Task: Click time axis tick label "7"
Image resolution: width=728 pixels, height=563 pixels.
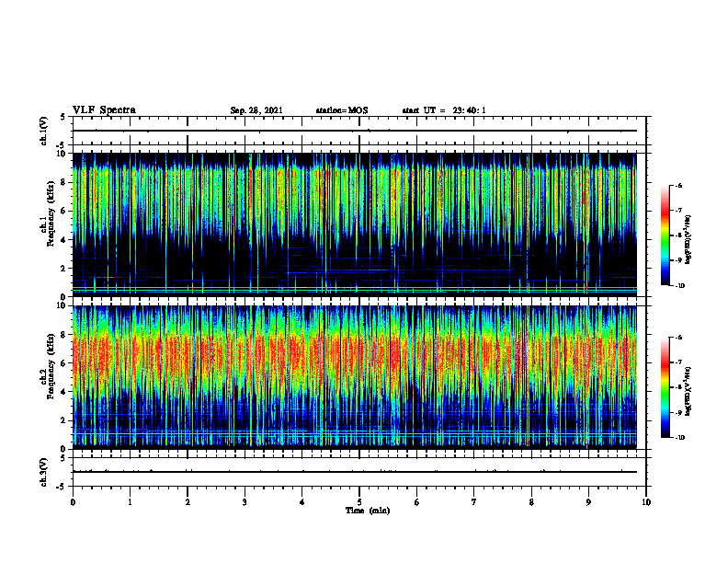Action: [x=474, y=502]
